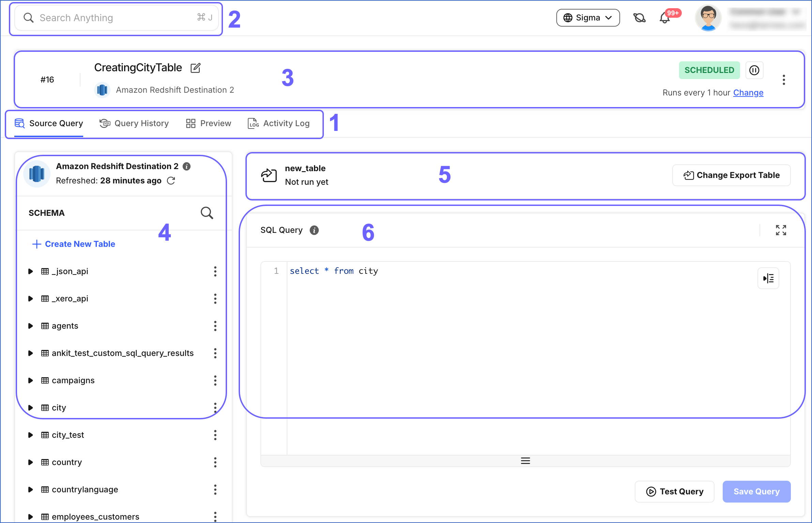
Task: Open the Sigma workspace dropdown
Action: coord(588,18)
